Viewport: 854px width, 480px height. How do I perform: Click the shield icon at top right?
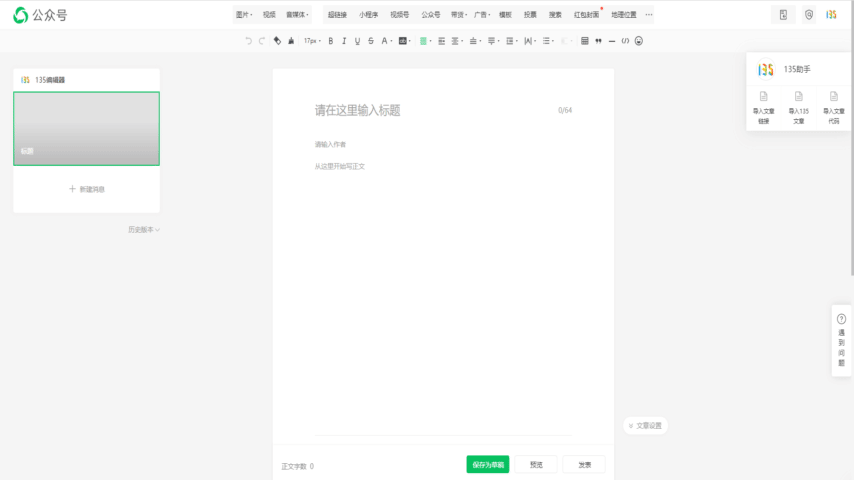tap(809, 15)
